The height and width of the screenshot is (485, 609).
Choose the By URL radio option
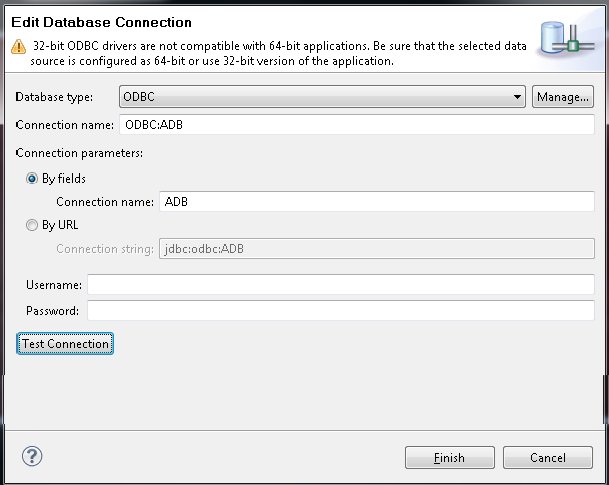33,226
